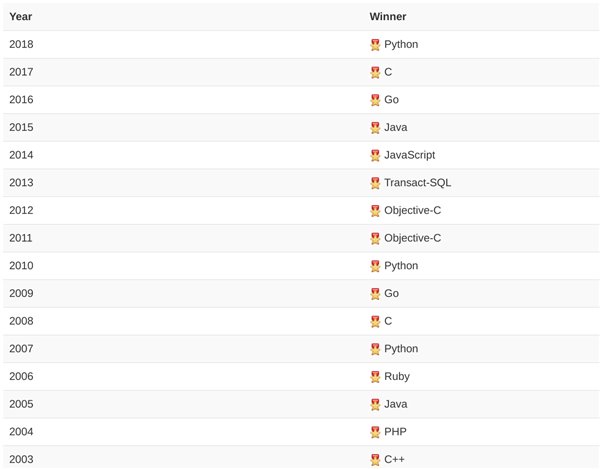Select the 2017 year cell
The height and width of the screenshot is (469, 600).
pyautogui.click(x=21, y=72)
